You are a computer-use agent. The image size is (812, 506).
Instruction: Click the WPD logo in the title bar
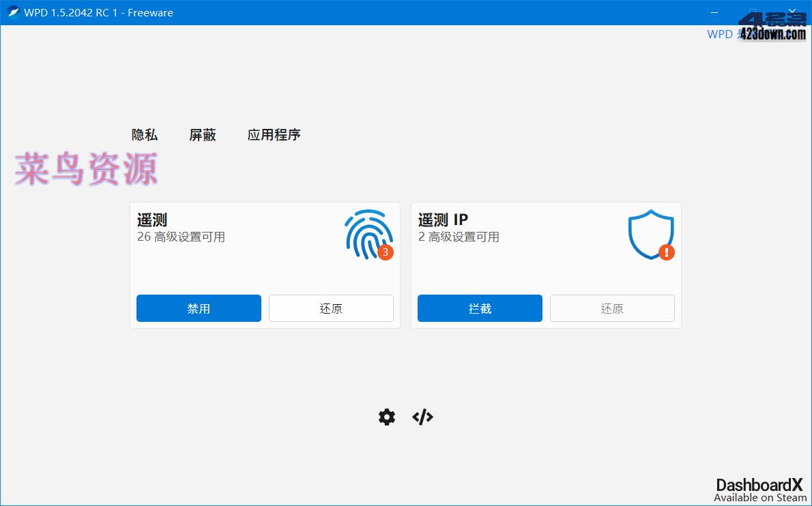(x=12, y=12)
